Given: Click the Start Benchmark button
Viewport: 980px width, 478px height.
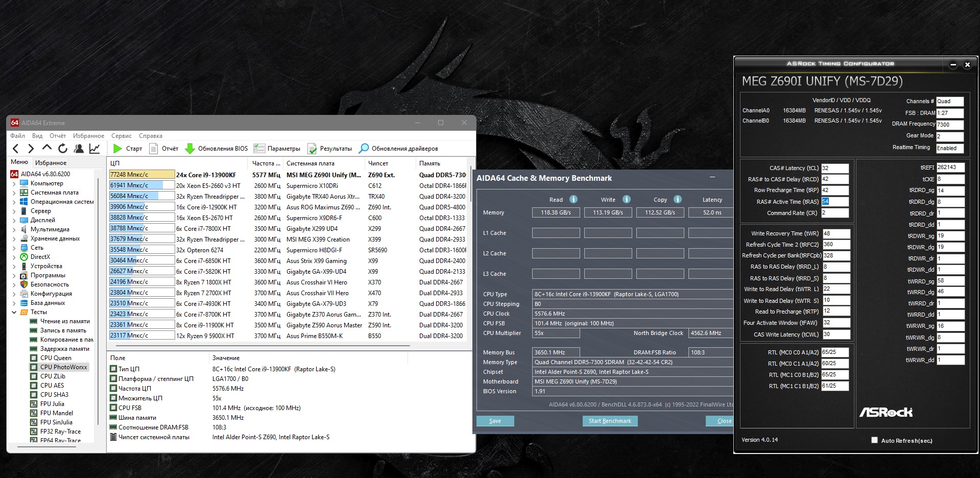Looking at the screenshot, I should [610, 421].
